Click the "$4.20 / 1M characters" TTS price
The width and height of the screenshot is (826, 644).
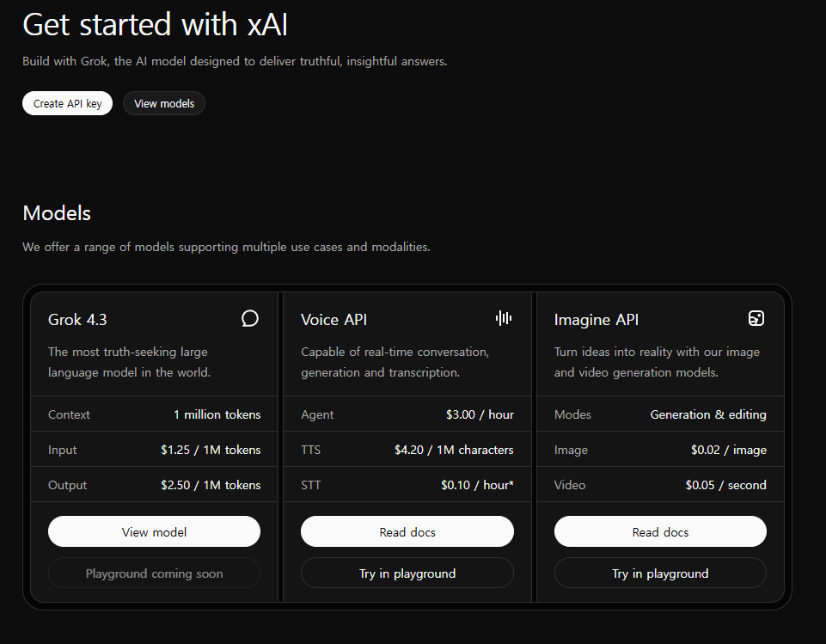[454, 450]
